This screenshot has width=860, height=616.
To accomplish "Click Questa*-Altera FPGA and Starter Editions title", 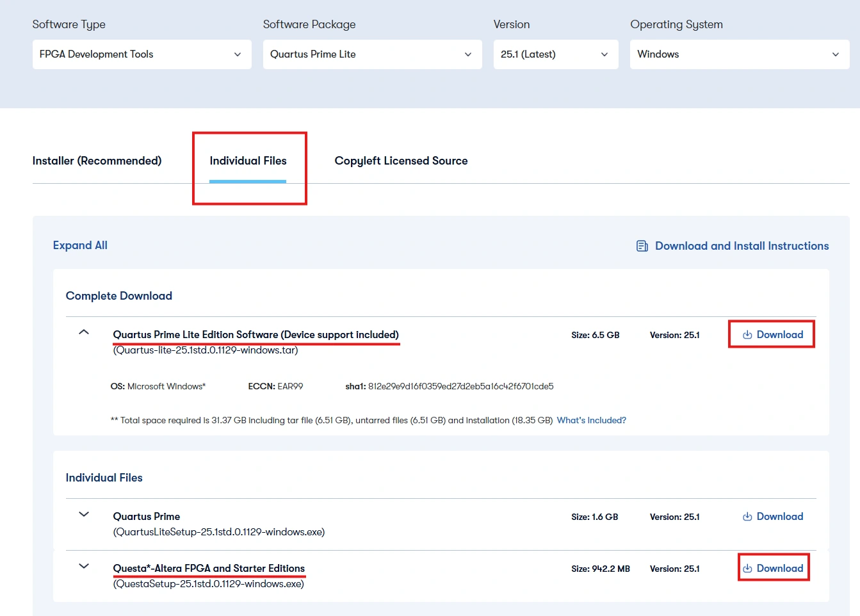I will 209,568.
